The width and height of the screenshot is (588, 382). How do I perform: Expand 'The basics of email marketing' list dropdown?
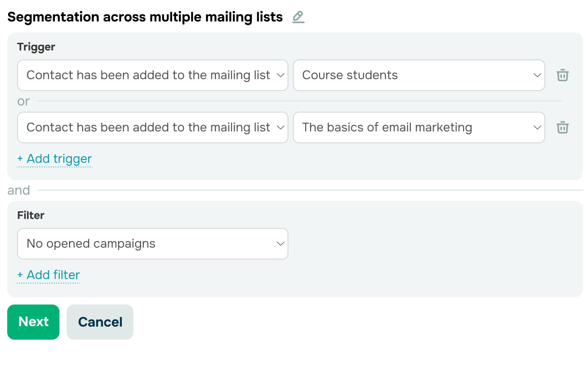pos(419,127)
